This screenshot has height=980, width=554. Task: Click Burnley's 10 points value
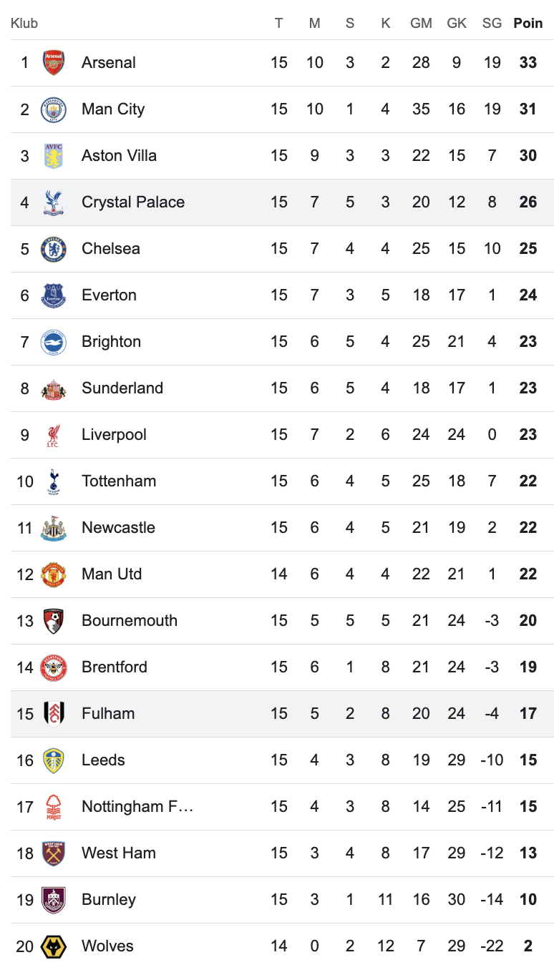[528, 900]
